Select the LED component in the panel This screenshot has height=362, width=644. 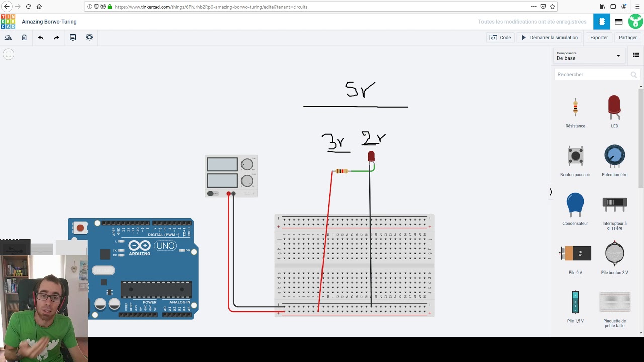coord(614,112)
